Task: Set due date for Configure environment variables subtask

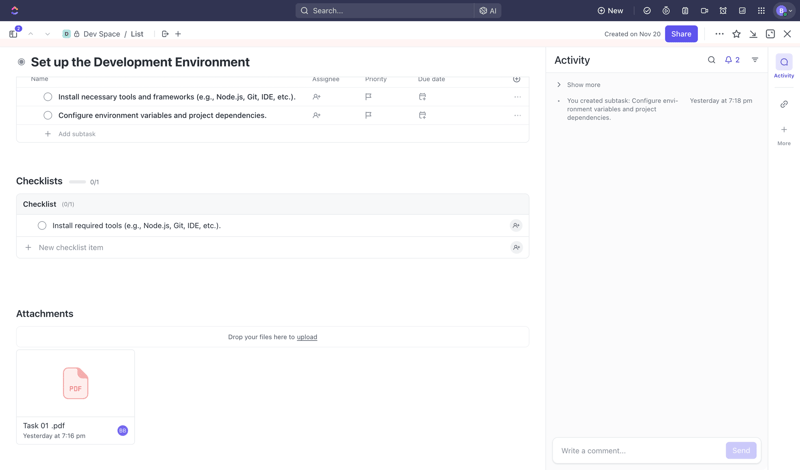Action: coord(422,115)
